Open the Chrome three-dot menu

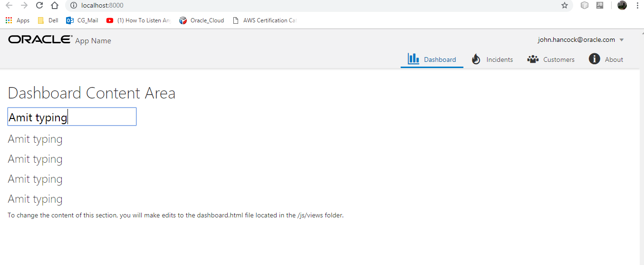pos(637,5)
